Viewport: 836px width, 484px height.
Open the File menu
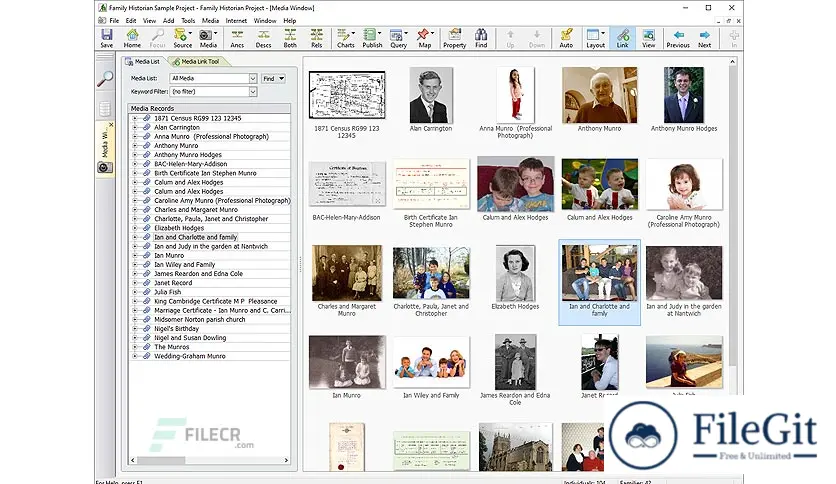tap(114, 21)
